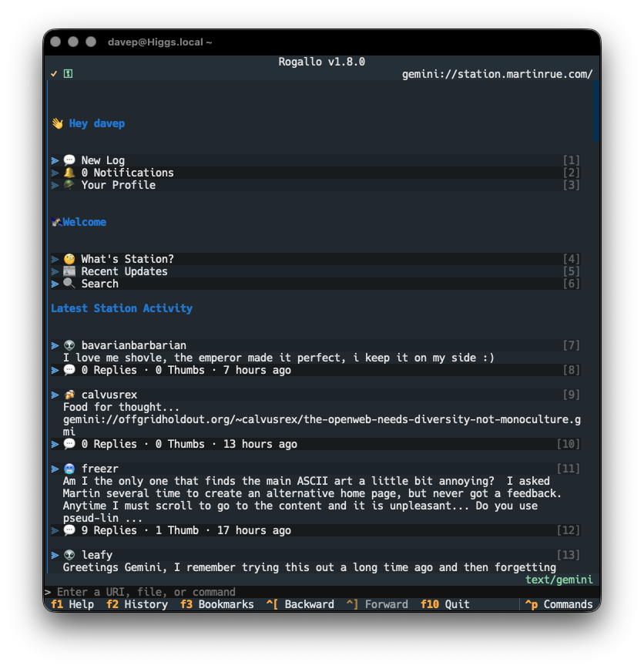Open the 9 Replies 1 Thumb link
The image size is (644, 669).
click(316, 530)
